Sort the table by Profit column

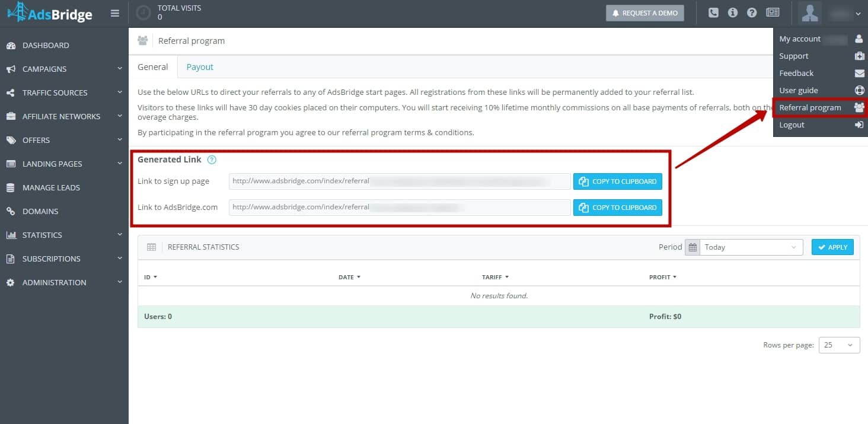663,277
